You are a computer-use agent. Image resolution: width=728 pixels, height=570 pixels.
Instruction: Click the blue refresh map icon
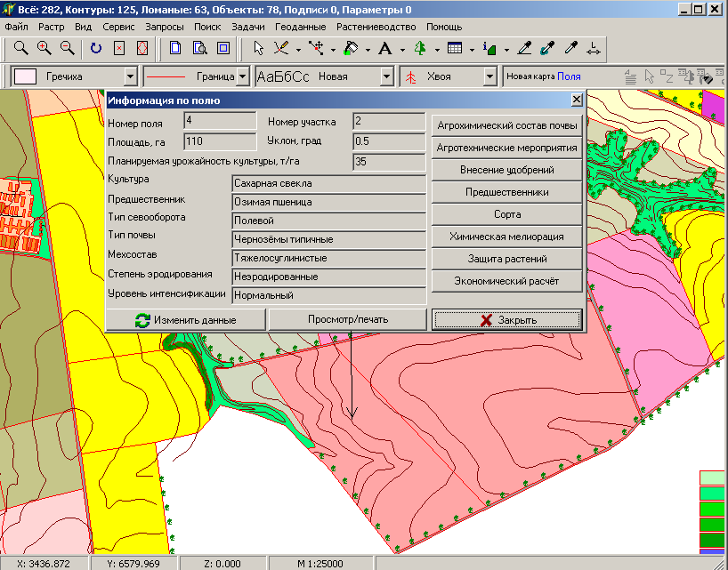pos(96,48)
